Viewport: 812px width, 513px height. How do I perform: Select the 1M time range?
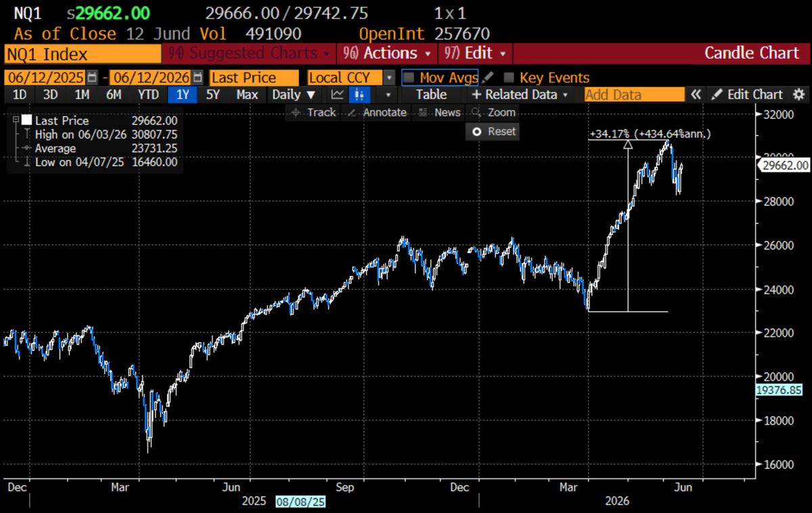pos(82,95)
